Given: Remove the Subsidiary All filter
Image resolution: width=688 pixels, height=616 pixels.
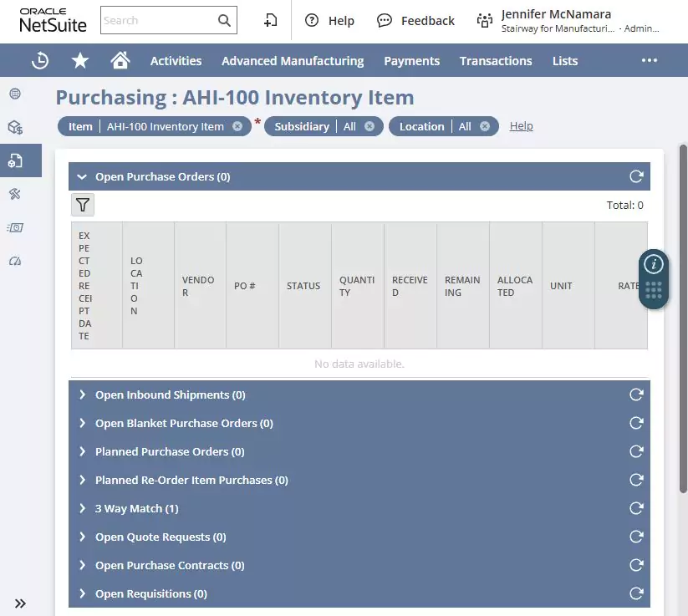Looking at the screenshot, I should (x=369, y=126).
